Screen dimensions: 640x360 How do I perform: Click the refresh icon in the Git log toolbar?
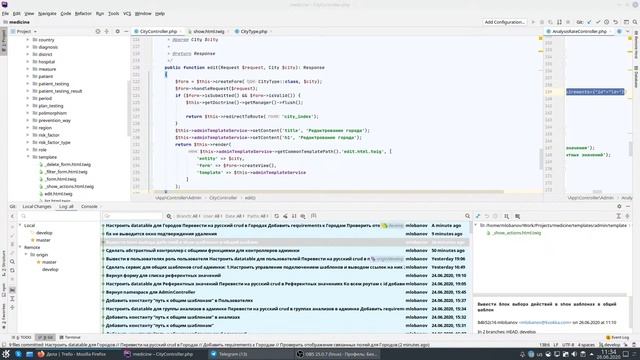(x=277, y=216)
